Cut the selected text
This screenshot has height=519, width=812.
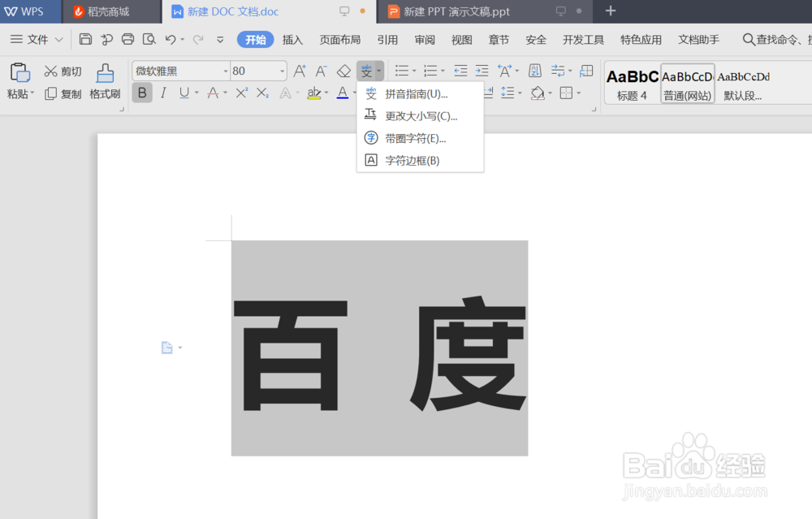pyautogui.click(x=63, y=71)
